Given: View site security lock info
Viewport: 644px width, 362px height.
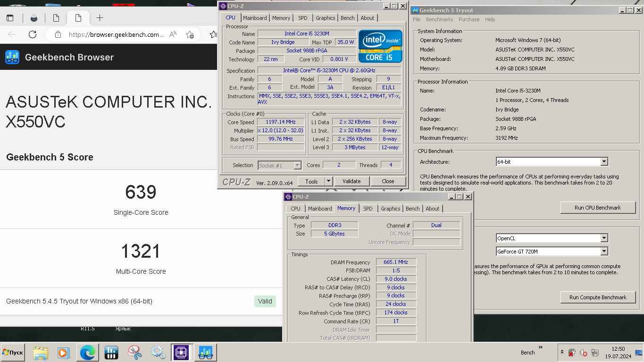Looking at the screenshot, I should tap(58, 34).
